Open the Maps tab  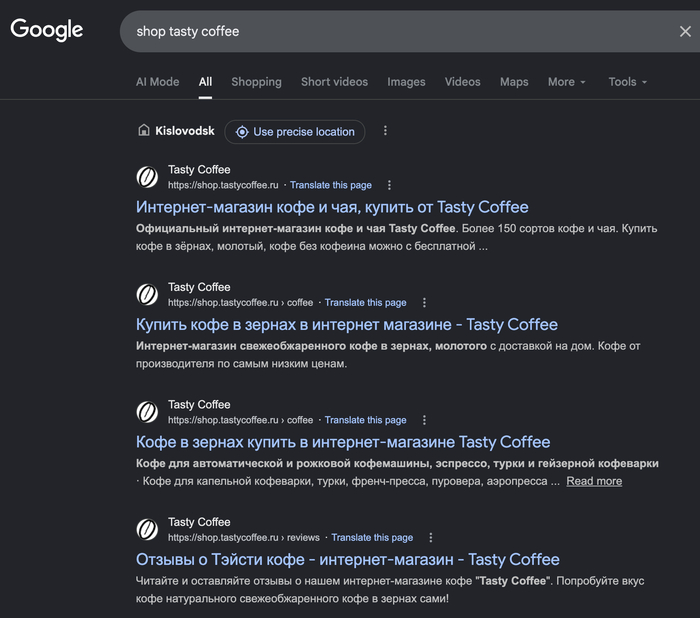point(514,82)
